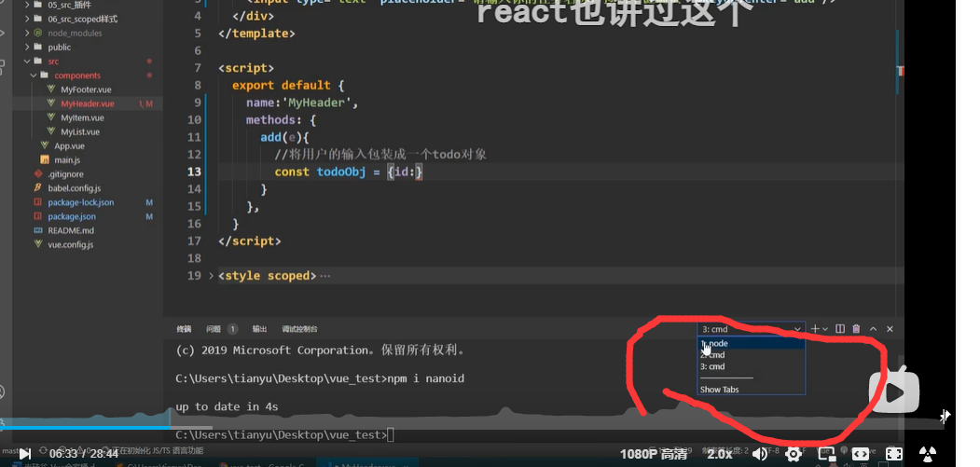Choose Show Tabs in terminal dropdown
The image size is (980, 467).
point(751,390)
